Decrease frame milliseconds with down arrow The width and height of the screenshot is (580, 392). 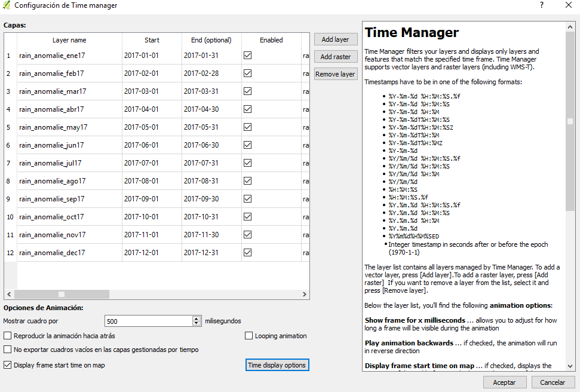[197, 323]
